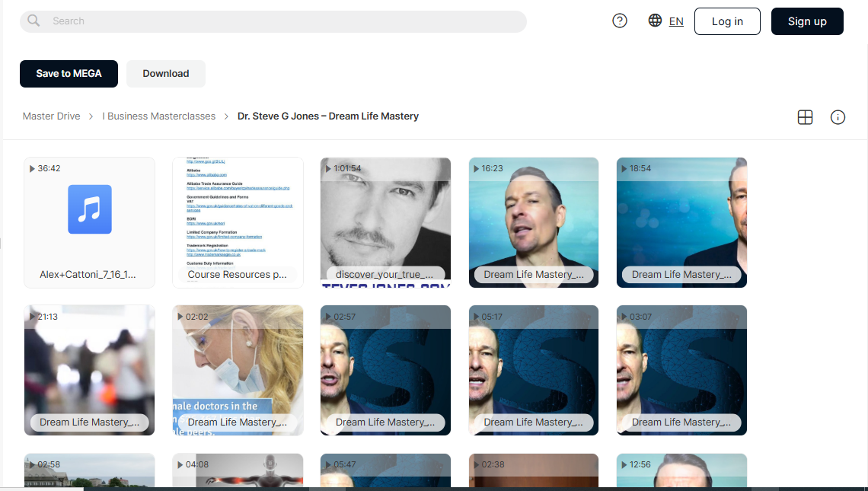This screenshot has height=491, width=868.
Task: Click the magnifier search icon
Action: (34, 21)
